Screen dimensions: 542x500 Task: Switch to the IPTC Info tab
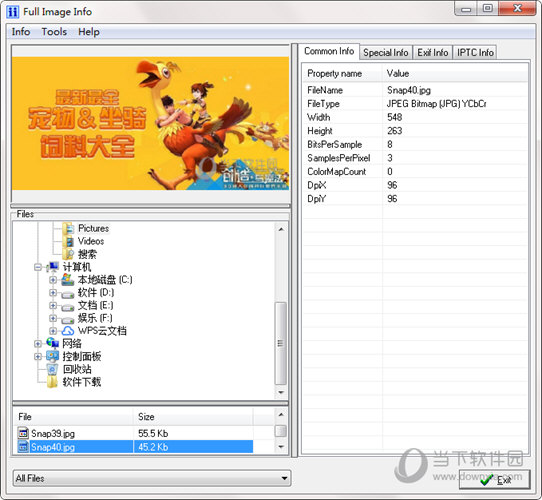[x=475, y=53]
